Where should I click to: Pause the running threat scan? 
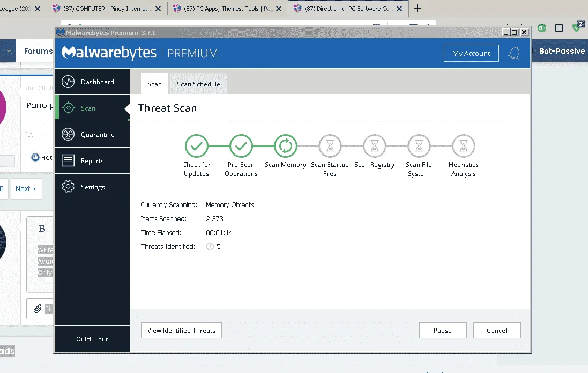[443, 330]
